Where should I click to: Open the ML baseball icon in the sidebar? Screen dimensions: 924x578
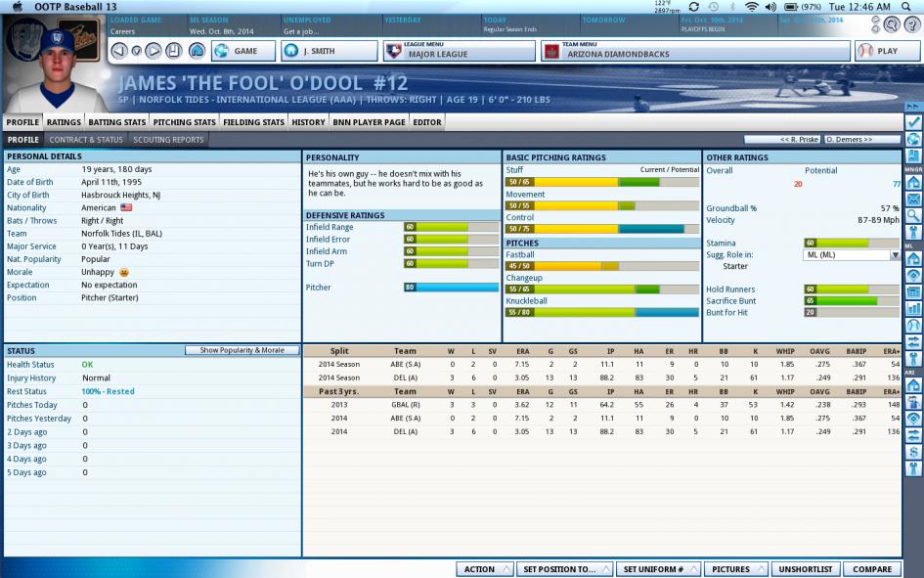(x=913, y=325)
